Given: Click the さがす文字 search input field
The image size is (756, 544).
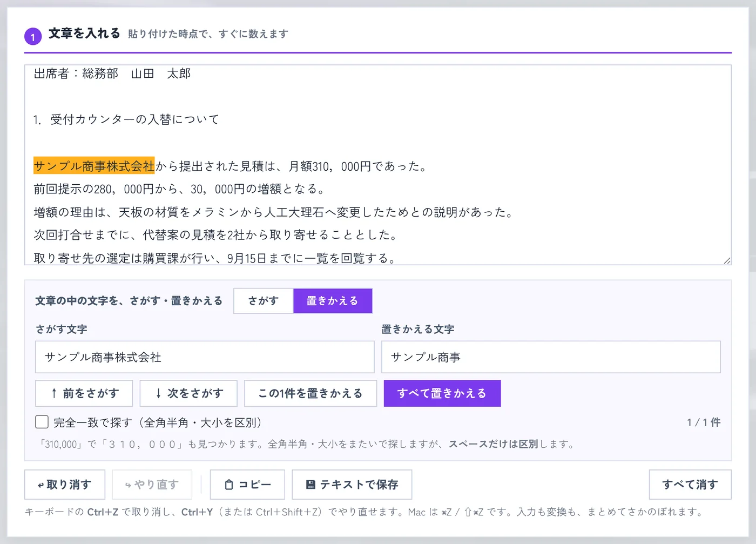Looking at the screenshot, I should point(205,357).
